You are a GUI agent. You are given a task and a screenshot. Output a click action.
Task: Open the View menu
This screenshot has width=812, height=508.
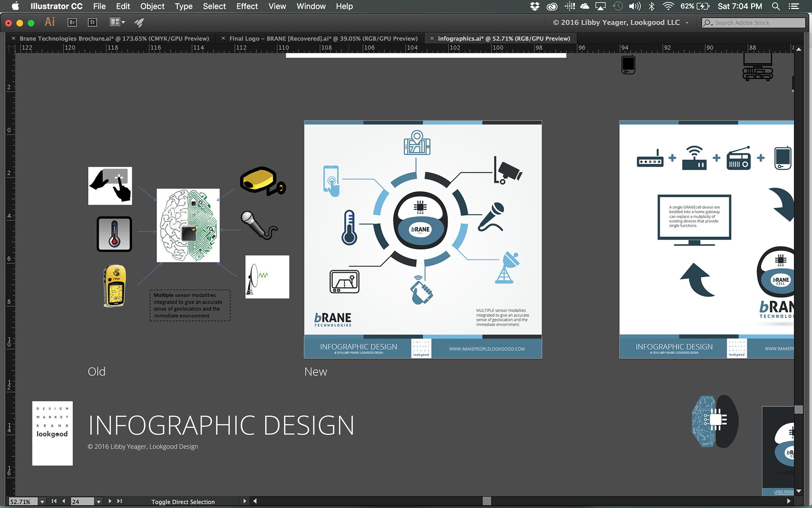[277, 6]
